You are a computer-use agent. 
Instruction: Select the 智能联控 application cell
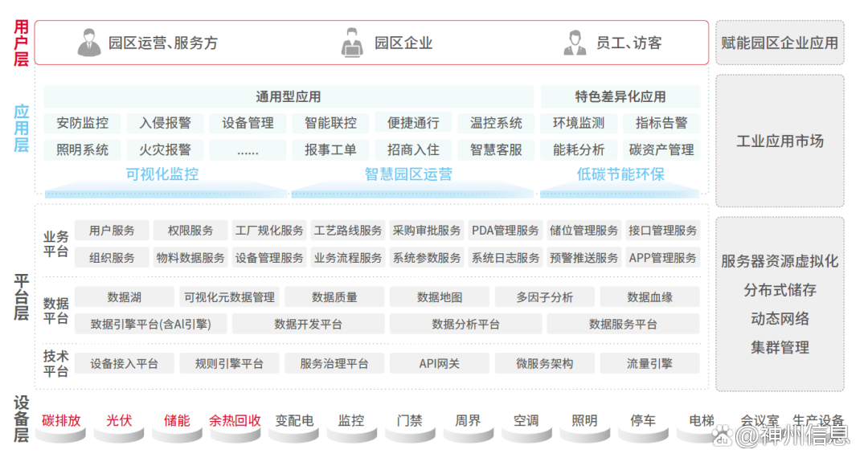coord(330,123)
